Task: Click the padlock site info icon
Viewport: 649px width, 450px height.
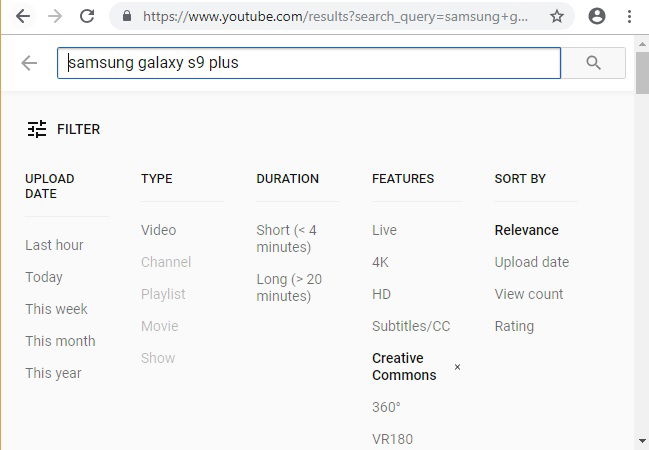Action: pyautogui.click(x=127, y=16)
